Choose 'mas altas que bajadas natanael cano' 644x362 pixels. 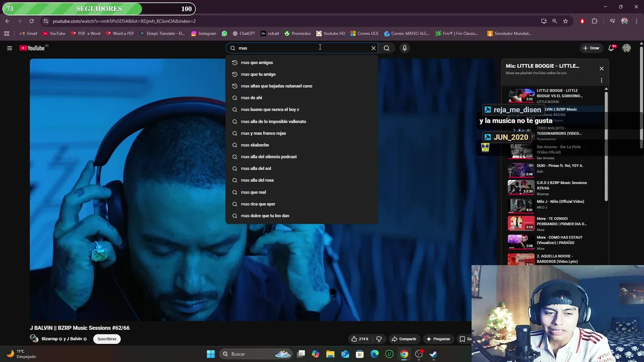point(302,86)
